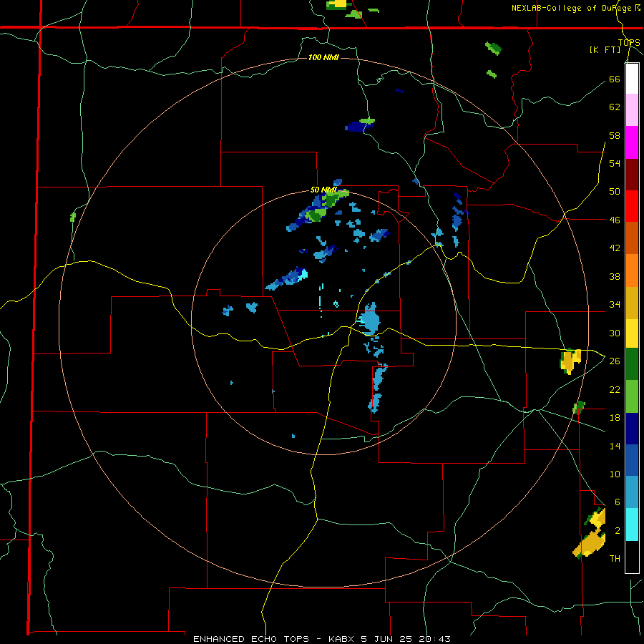
Task: Click the "66" legend scale label
Action: pos(615,79)
